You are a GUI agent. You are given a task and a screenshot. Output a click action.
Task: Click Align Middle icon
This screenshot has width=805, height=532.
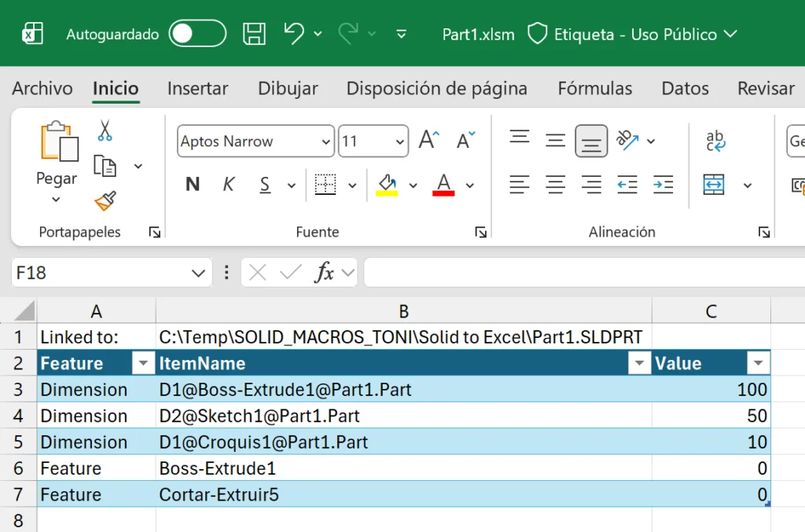click(556, 140)
